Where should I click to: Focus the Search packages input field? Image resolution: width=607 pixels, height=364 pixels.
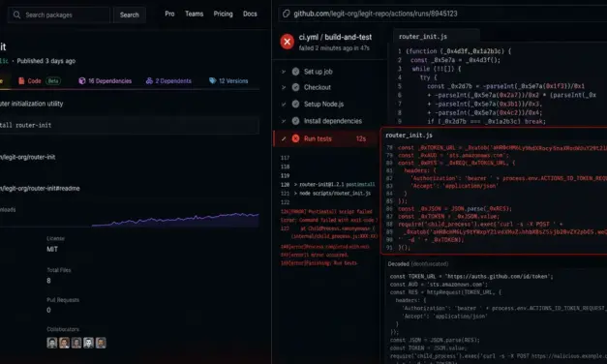59,15
